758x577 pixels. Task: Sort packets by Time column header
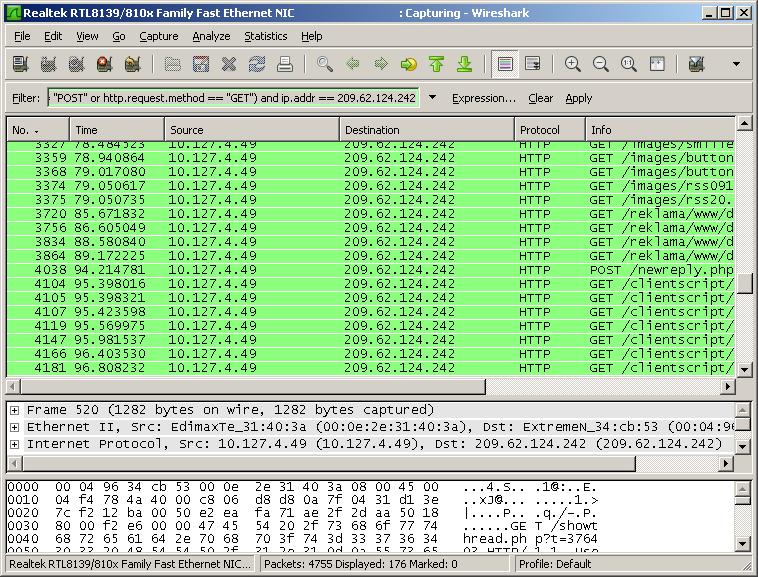point(117,130)
